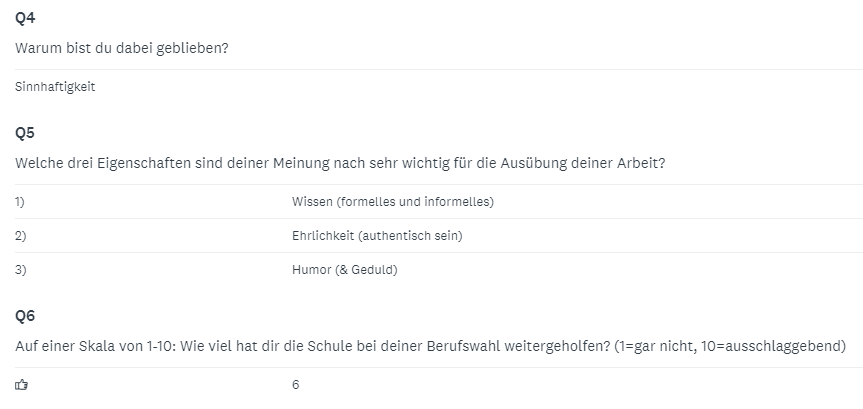Select the answer 'Sinnhaftigkeit'

point(55,87)
